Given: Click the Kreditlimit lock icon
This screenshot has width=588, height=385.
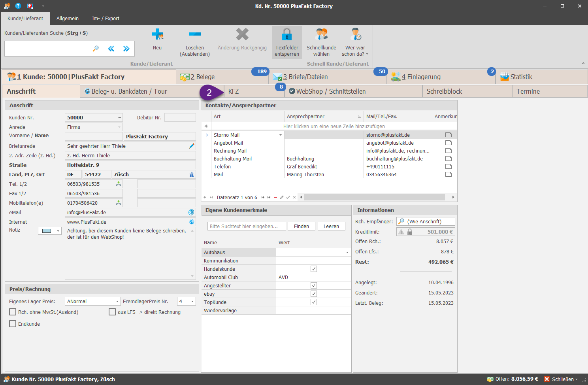Looking at the screenshot, I should point(410,232).
